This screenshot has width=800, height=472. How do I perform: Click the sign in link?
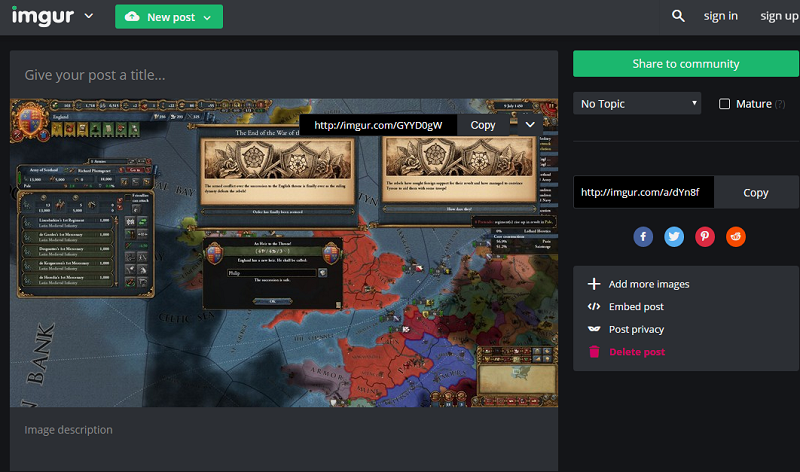[720, 16]
